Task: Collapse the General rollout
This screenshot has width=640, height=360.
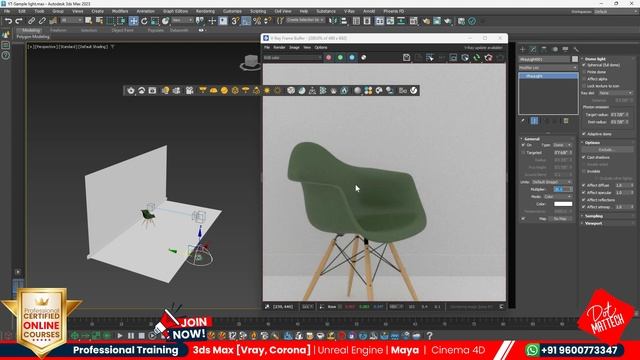Action: point(531,139)
